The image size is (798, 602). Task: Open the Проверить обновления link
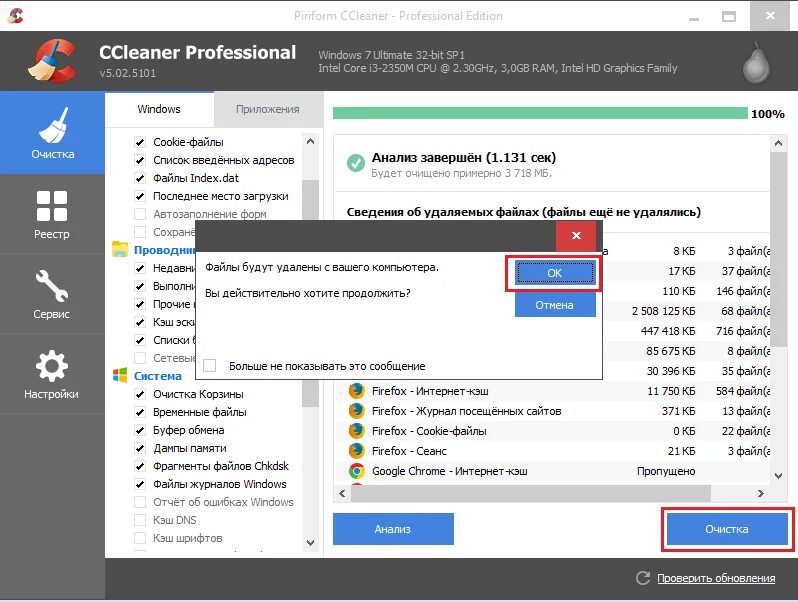coord(716,578)
